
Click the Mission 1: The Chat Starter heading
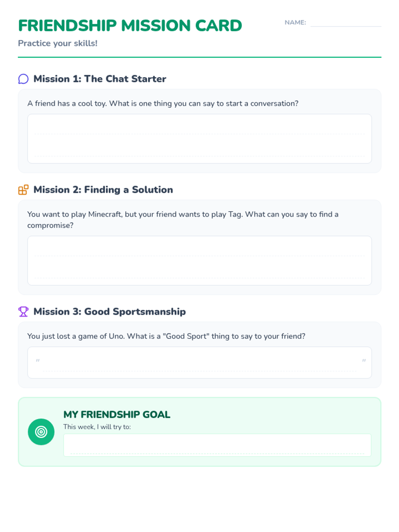tap(100, 79)
